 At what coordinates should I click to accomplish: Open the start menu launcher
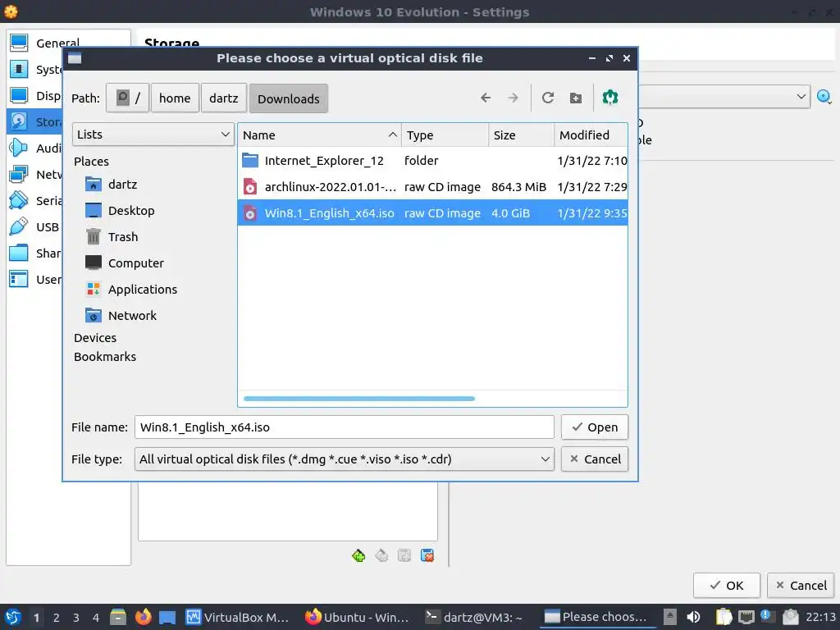13,617
